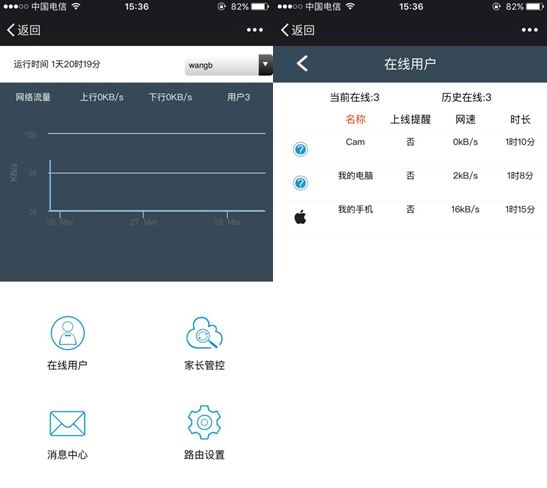The width and height of the screenshot is (547, 488).
Task: Tap the Apple logo icon beside 我的手机
Action: tap(300, 217)
